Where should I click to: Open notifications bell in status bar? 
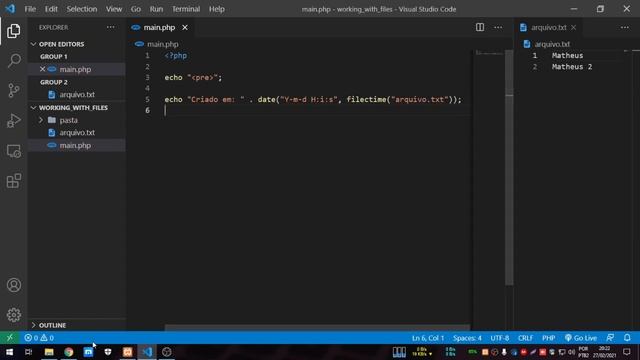point(627,338)
